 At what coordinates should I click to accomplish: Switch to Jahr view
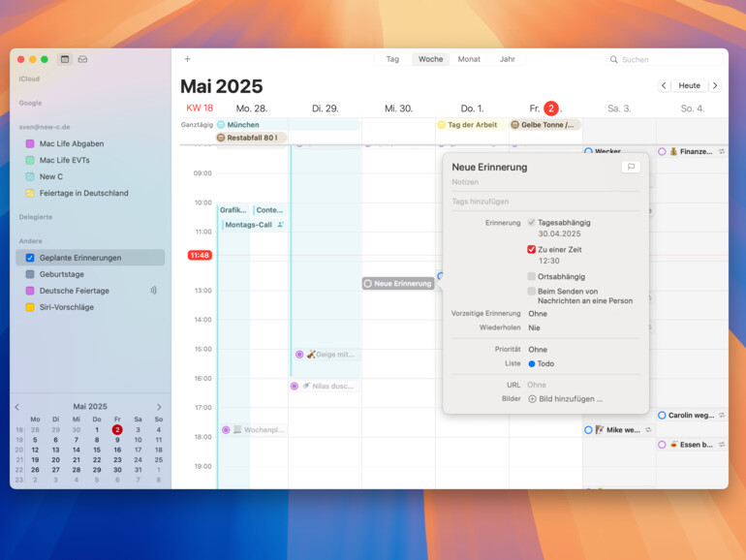pyautogui.click(x=507, y=59)
